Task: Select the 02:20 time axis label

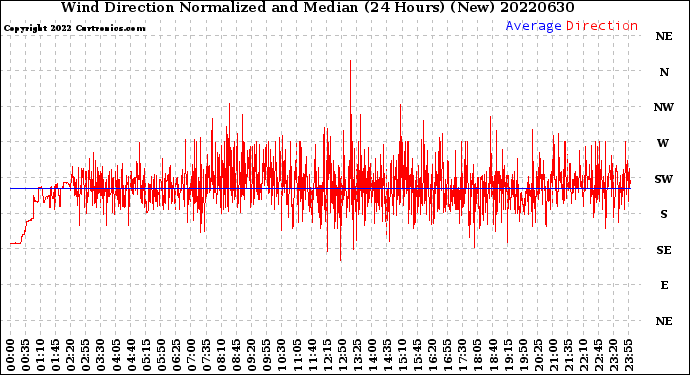Action: (x=71, y=355)
